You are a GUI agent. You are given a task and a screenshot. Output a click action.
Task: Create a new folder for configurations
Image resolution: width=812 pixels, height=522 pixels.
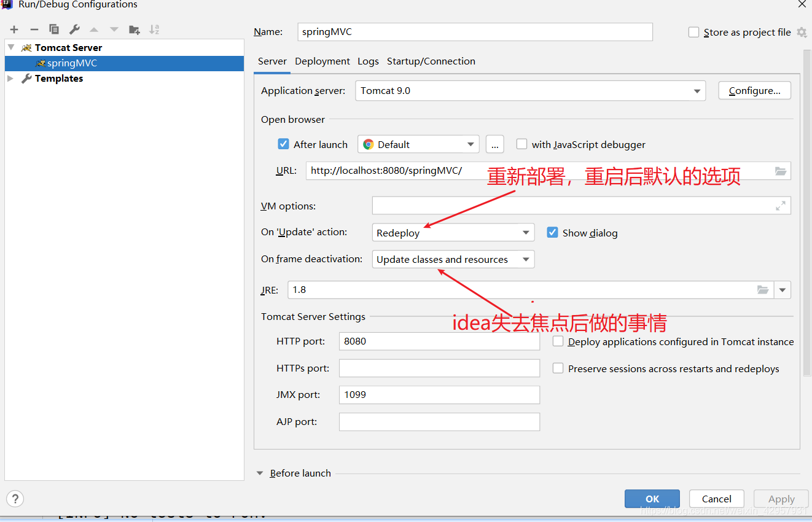135,29
